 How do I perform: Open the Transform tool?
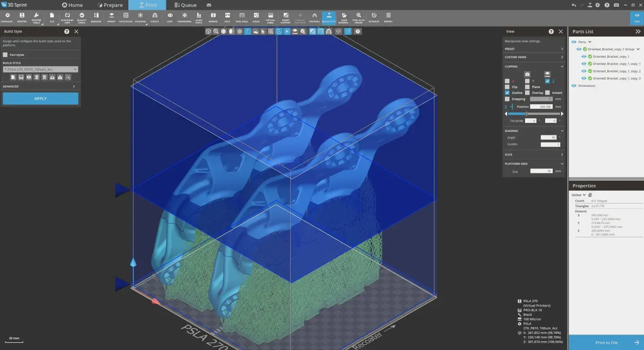(x=184, y=17)
